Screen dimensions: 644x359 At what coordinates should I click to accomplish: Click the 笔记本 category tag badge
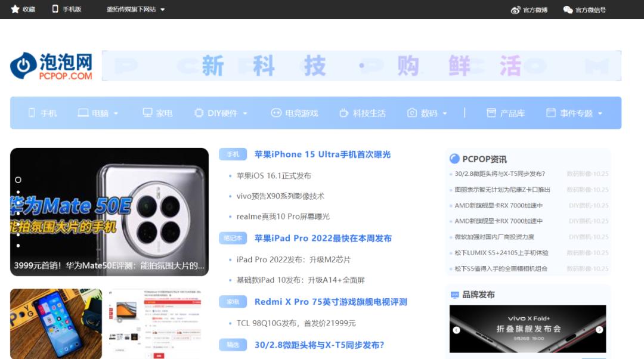point(233,238)
